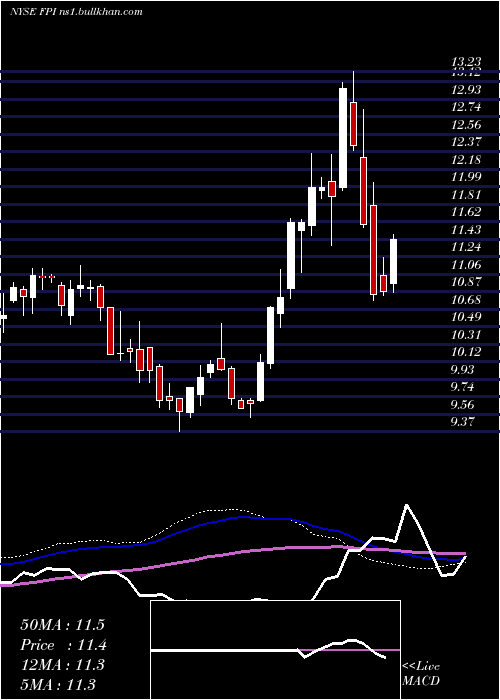Click the Price : 11.4 readout
Screen dimensions: 500x700
(x=62, y=645)
